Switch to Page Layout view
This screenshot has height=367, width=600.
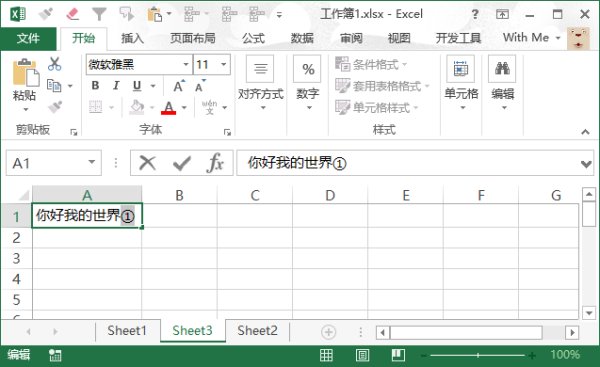pyautogui.click(x=362, y=356)
